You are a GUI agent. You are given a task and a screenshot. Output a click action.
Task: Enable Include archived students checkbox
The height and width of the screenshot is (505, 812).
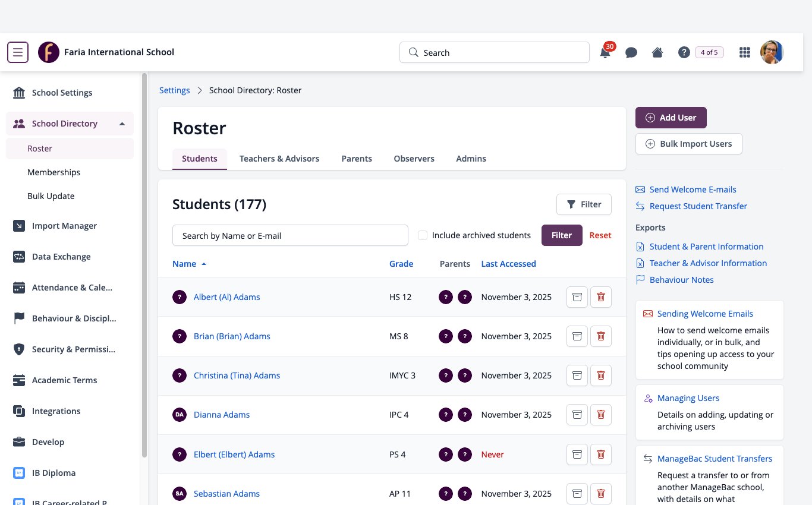(x=423, y=235)
